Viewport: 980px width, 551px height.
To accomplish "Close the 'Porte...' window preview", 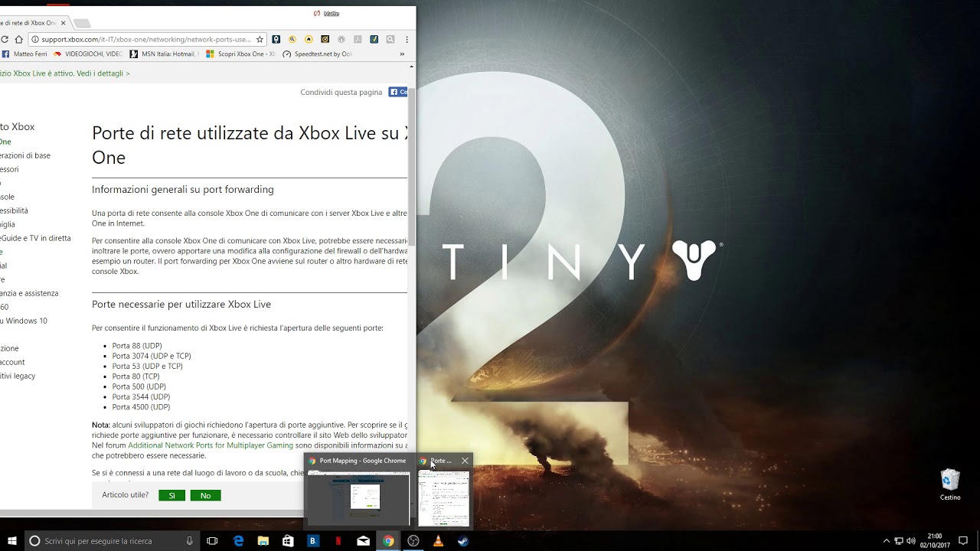I will click(x=465, y=461).
